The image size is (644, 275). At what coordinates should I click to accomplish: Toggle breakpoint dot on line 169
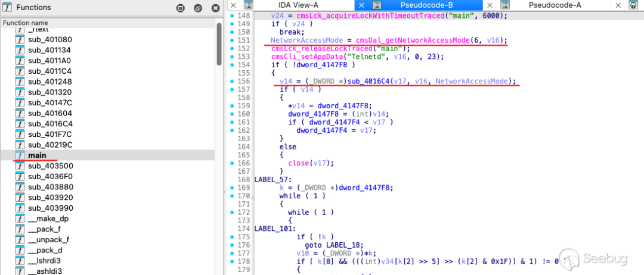pos(232,187)
